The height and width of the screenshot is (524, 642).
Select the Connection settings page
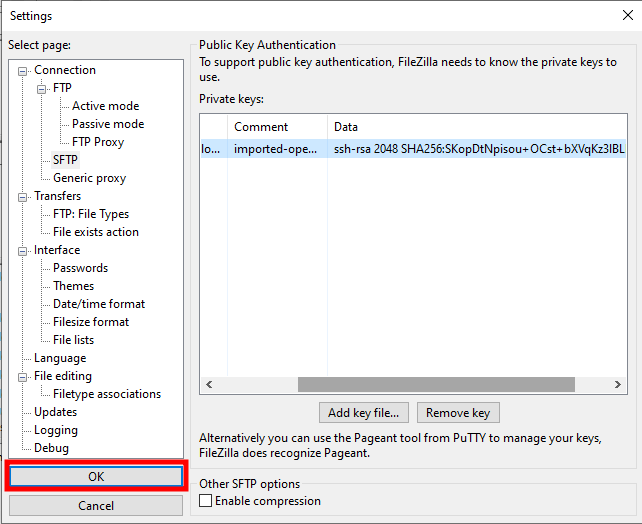click(65, 70)
